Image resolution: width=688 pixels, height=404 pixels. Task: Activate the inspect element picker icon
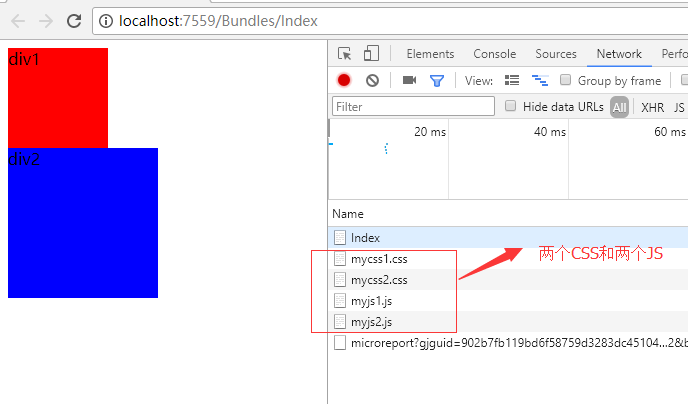coord(344,54)
